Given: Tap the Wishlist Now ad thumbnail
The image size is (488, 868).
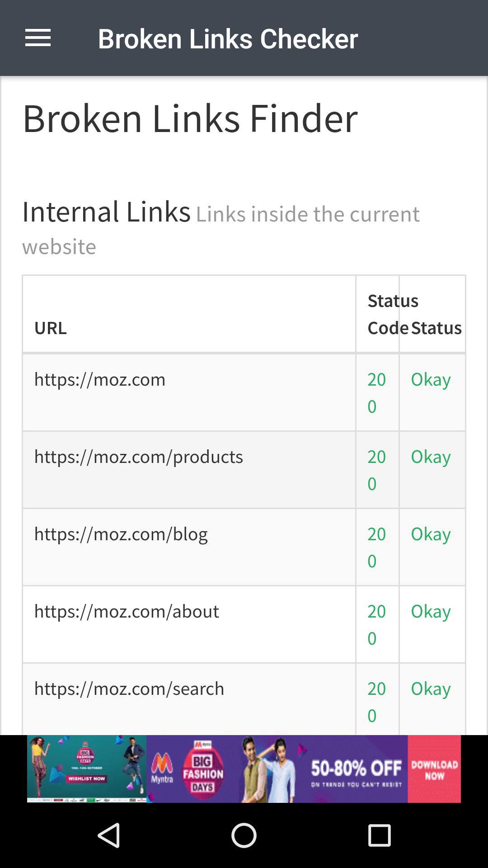Looking at the screenshot, I should coord(86,768).
